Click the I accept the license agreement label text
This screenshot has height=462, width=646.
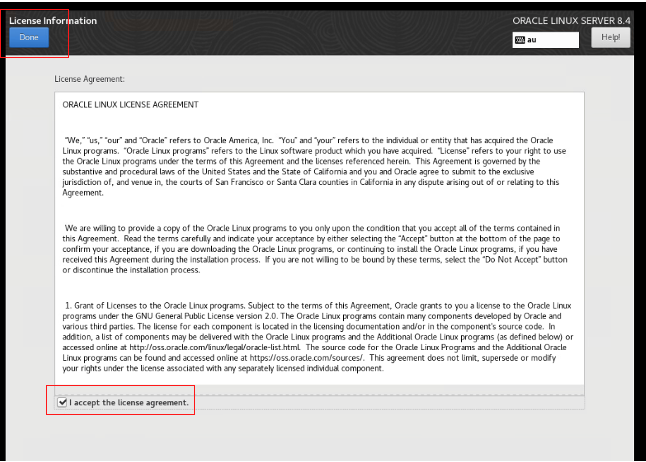coord(129,403)
